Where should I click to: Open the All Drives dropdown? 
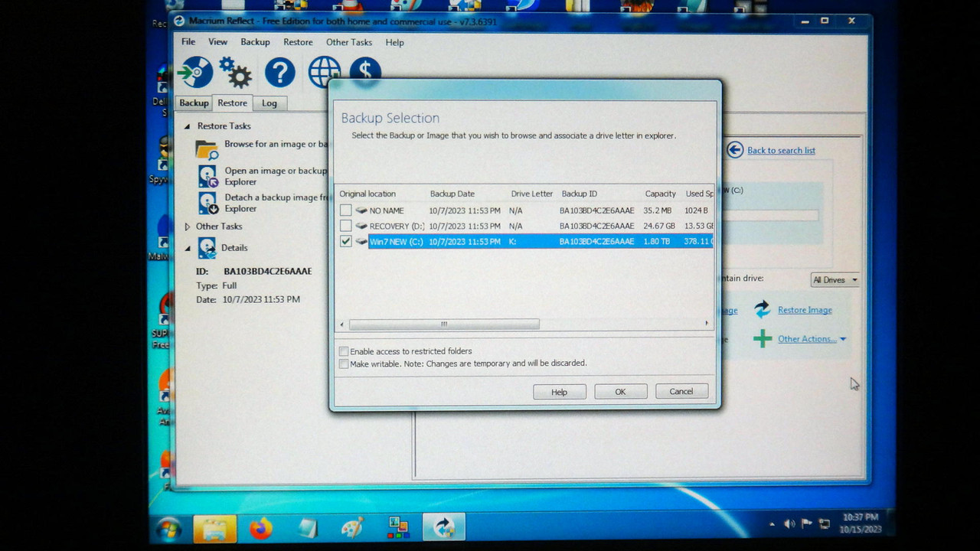[835, 280]
